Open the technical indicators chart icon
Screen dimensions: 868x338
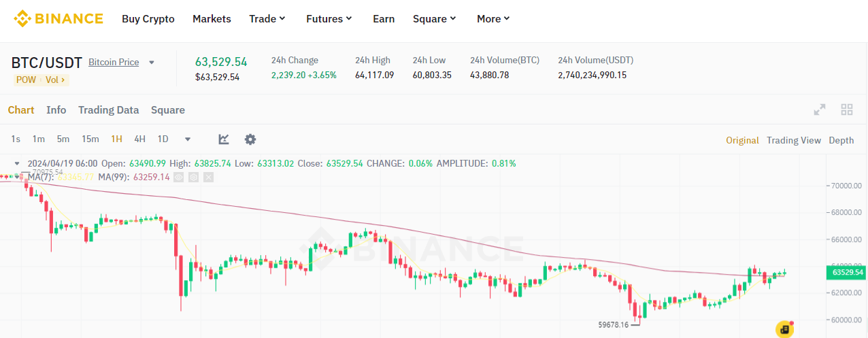tap(223, 139)
